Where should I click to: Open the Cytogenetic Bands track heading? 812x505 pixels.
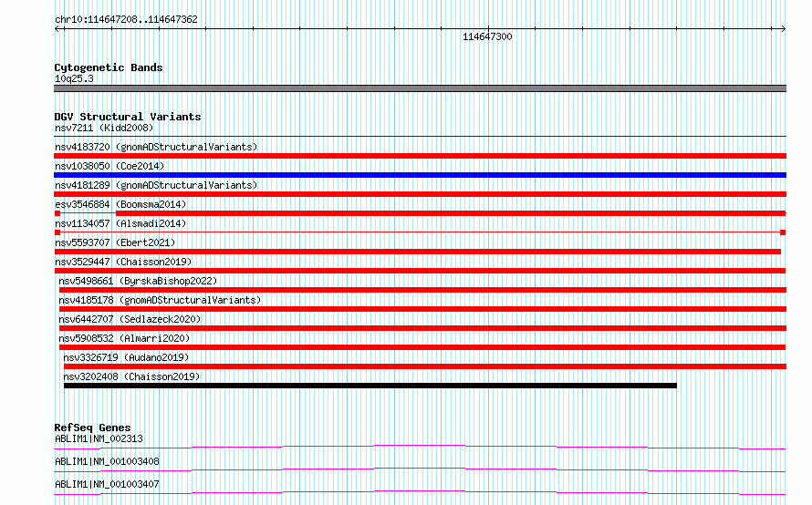(109, 67)
